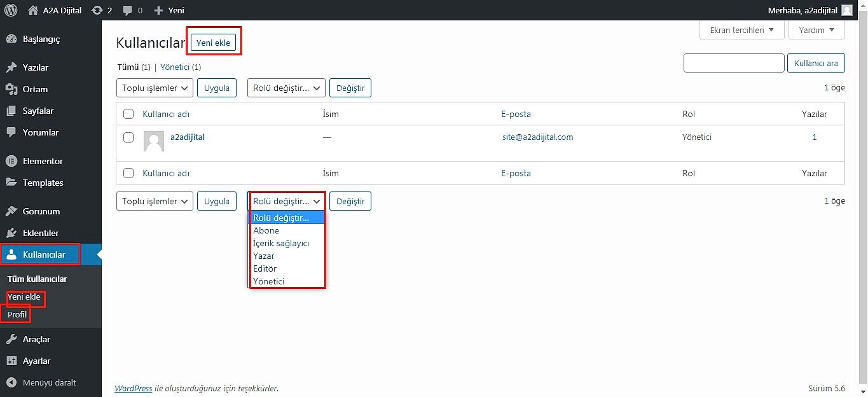Visit the A2A Dijital site home
This screenshot has width=868, height=397.
pos(55,10)
